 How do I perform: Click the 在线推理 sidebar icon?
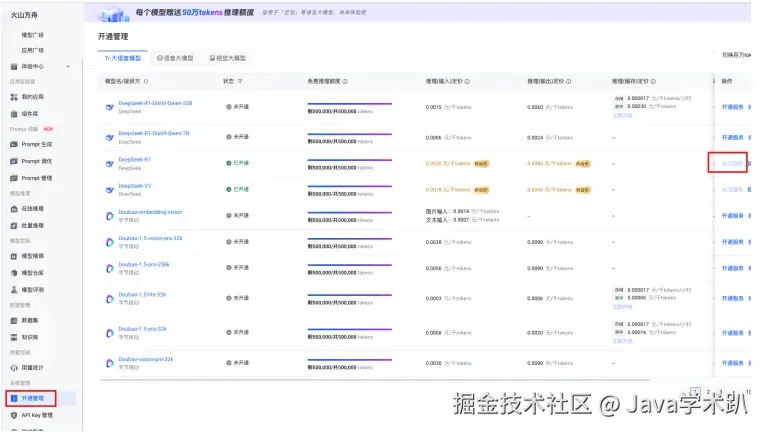(x=14, y=209)
